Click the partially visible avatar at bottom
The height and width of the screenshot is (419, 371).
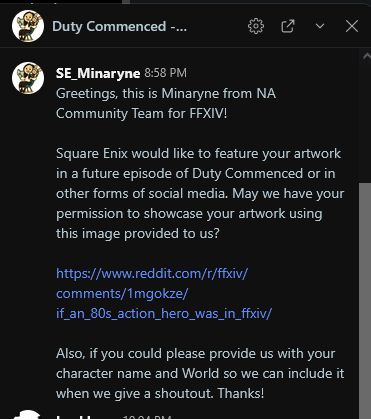[28, 414]
